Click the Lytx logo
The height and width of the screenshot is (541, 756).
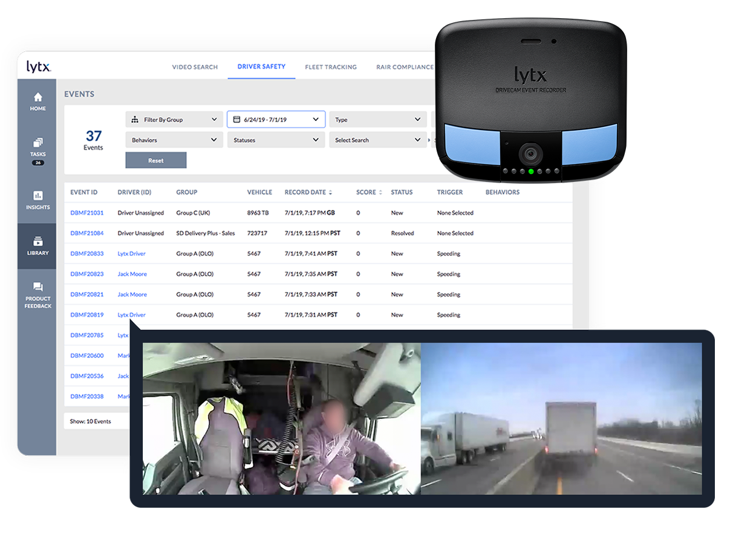pyautogui.click(x=39, y=66)
